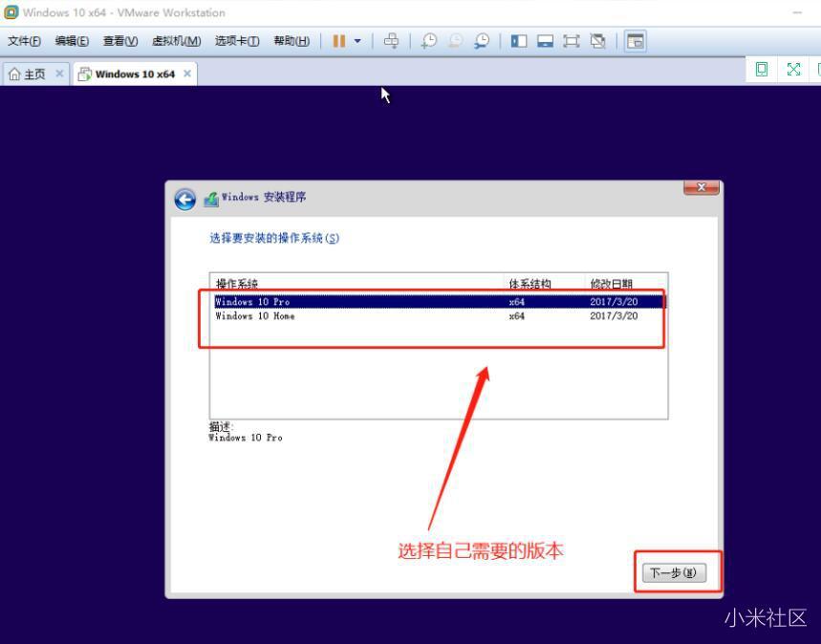The width and height of the screenshot is (821, 644).
Task: Take a snapshot of the VM
Action: click(x=429, y=41)
